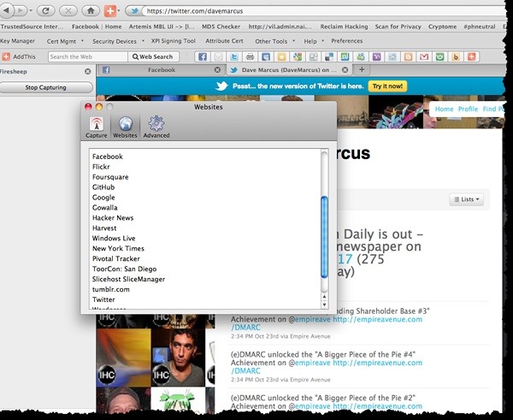This screenshot has height=420, width=513.
Task: Click the twitter.com/davemarcus address bar
Action: pos(324,11)
